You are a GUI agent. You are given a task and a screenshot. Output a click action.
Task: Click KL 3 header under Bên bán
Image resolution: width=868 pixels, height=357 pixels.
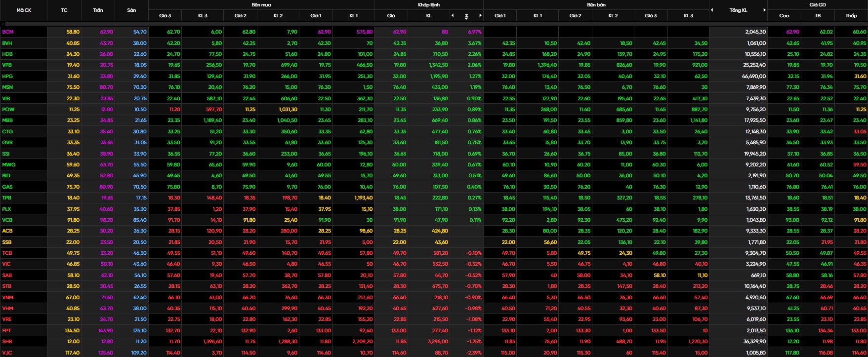[688, 16]
